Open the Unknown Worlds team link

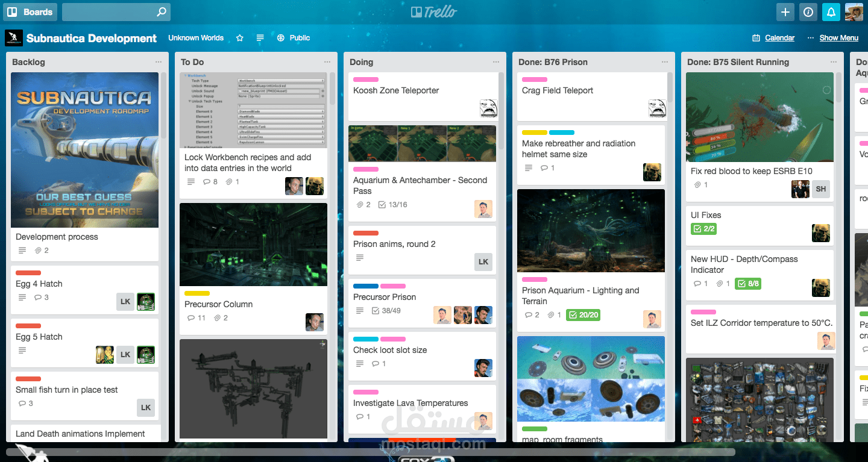[x=196, y=38]
